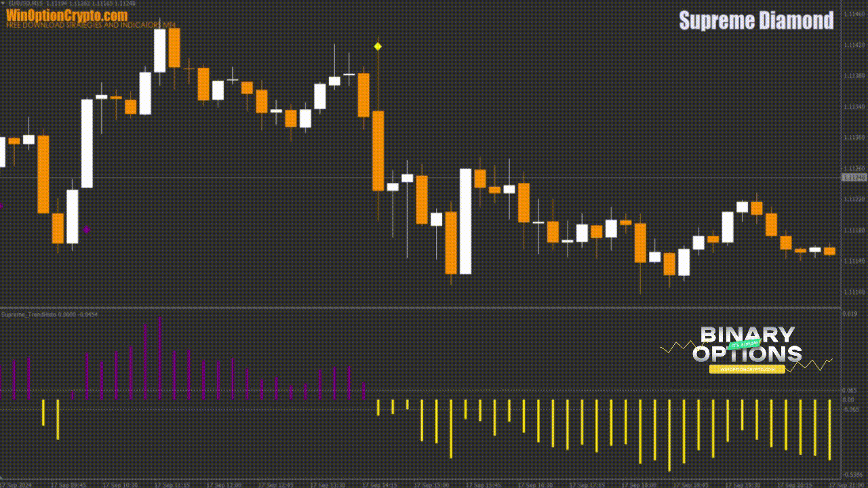The height and width of the screenshot is (488, 868).
Task: Click the large orange candle under the diamond
Action: pyautogui.click(x=378, y=150)
